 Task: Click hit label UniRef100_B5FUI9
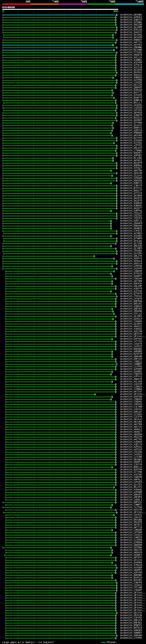(131, 620)
